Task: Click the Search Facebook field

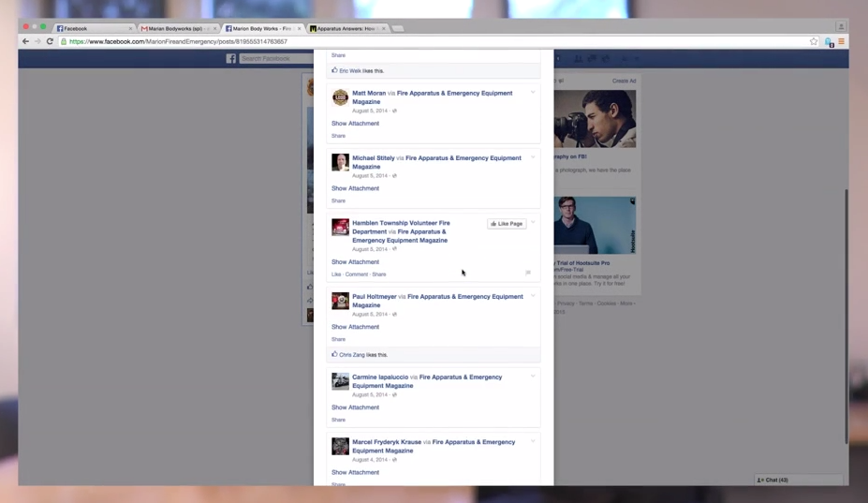Action: (277, 58)
